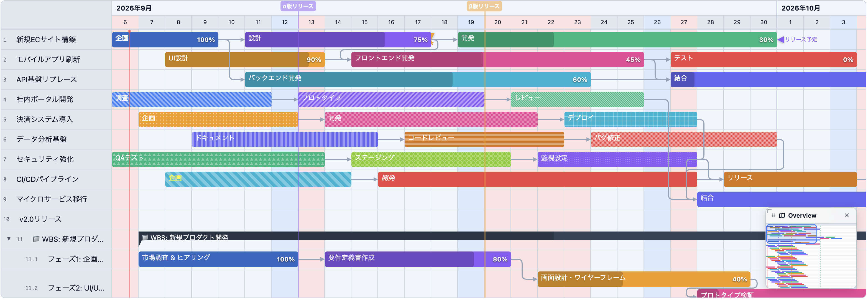Screen dimensions: 868x300
Task: Click the folder icon in row 11
Action: [x=36, y=239]
